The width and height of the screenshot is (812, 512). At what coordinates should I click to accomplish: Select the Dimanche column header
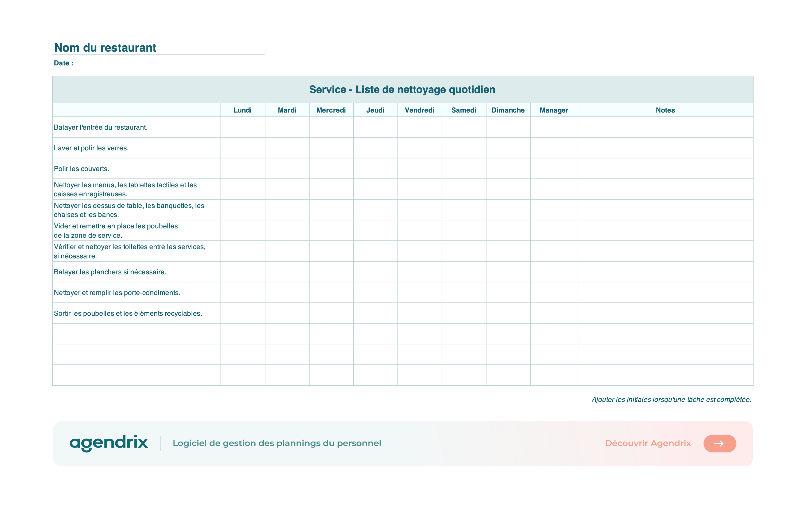tap(508, 110)
